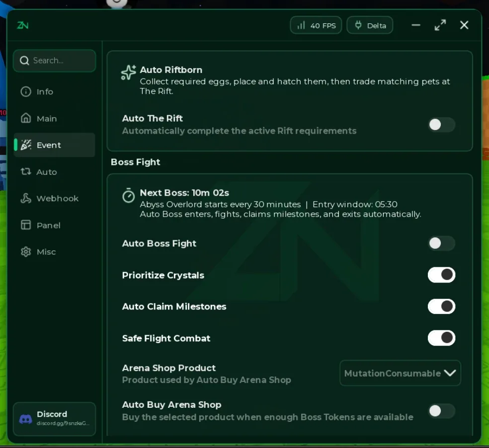Viewport: 489px width, 448px height.
Task: Open the Webhook tab
Action: (55, 198)
